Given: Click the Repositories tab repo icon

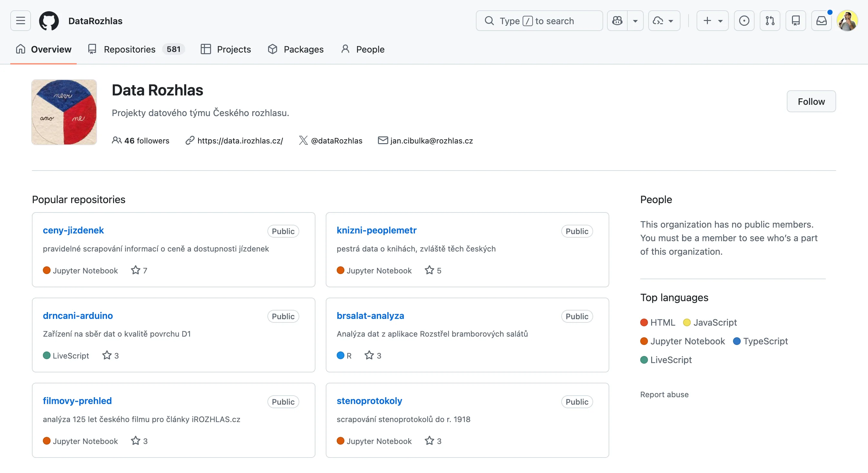Looking at the screenshot, I should (92, 49).
